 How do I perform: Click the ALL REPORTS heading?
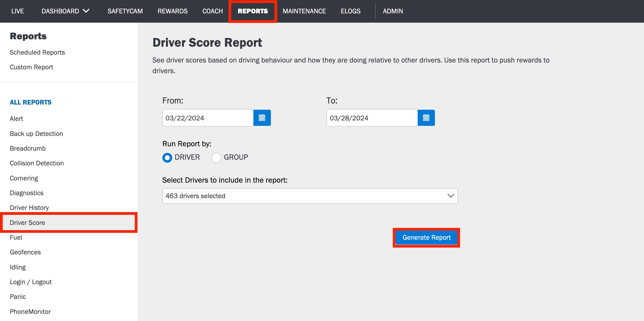(31, 102)
